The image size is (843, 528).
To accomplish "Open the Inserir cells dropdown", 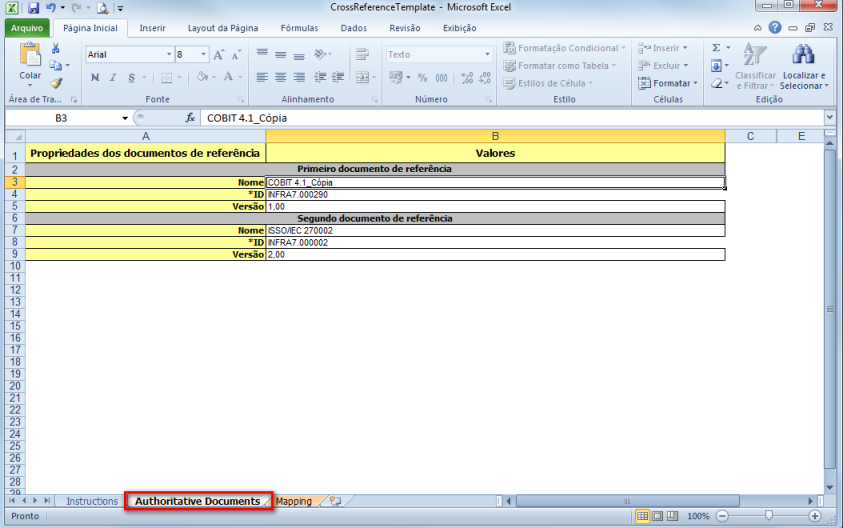I will tap(662, 48).
